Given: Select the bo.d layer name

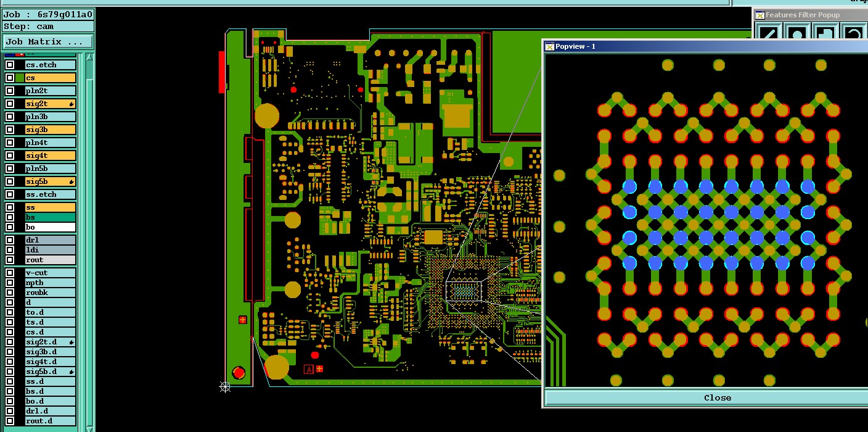Looking at the screenshot, I should pyautogui.click(x=51, y=401).
